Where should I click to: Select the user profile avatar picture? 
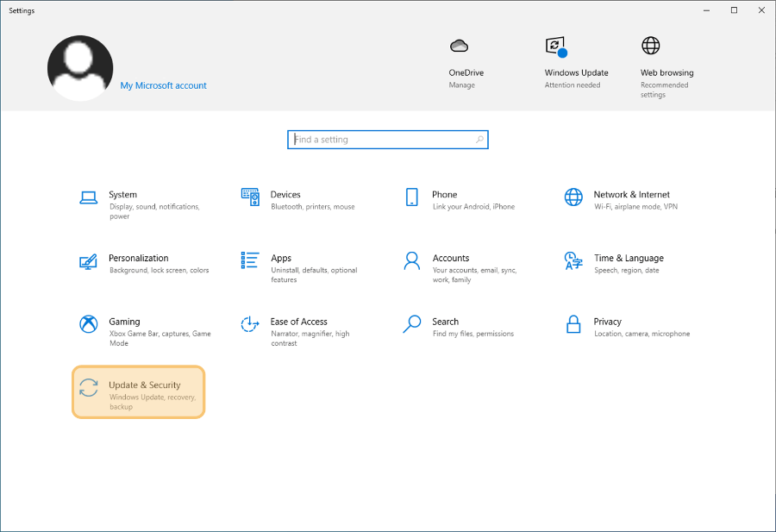80,68
